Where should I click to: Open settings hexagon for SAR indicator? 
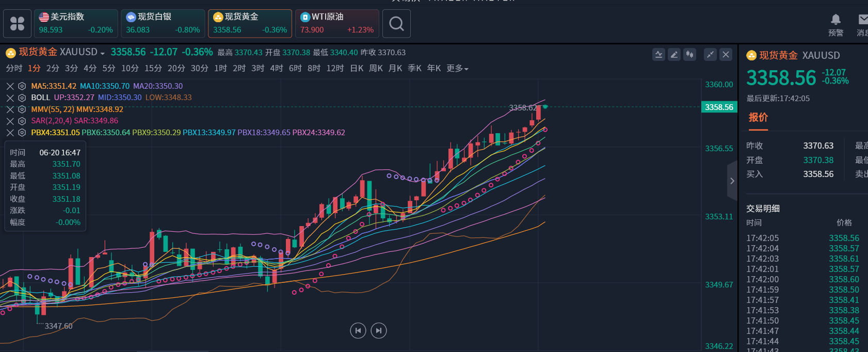tap(22, 121)
